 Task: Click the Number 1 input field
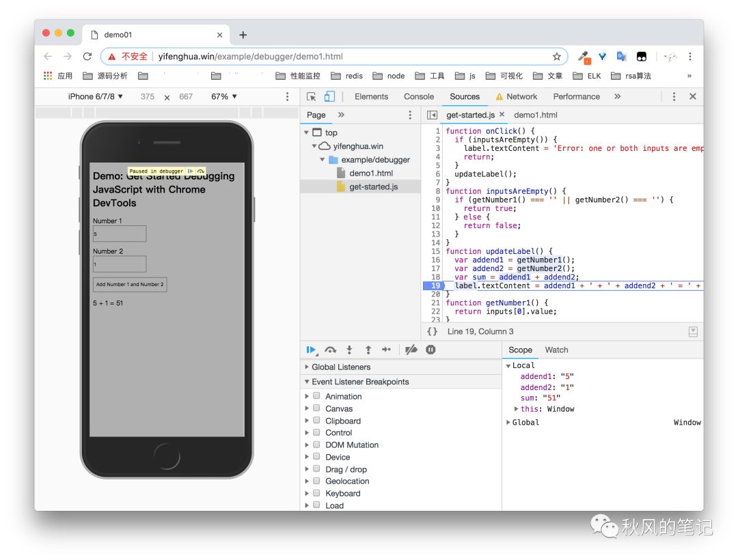(120, 234)
